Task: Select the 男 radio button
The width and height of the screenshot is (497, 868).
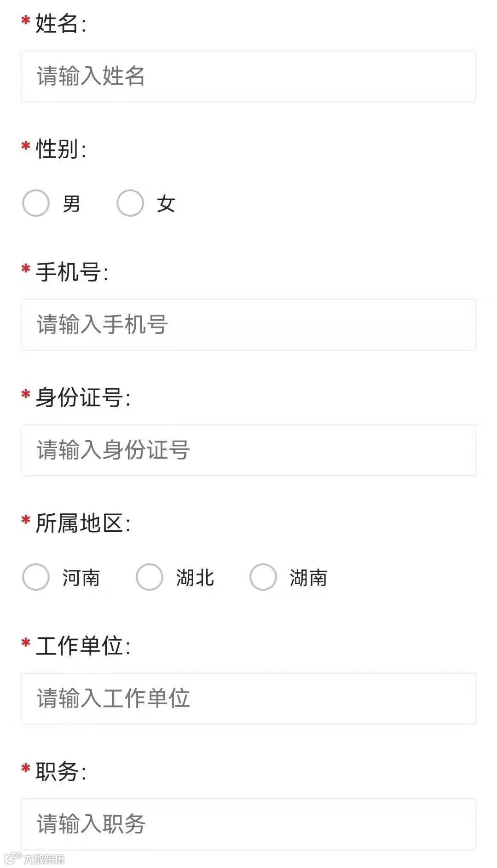Action: (x=36, y=203)
